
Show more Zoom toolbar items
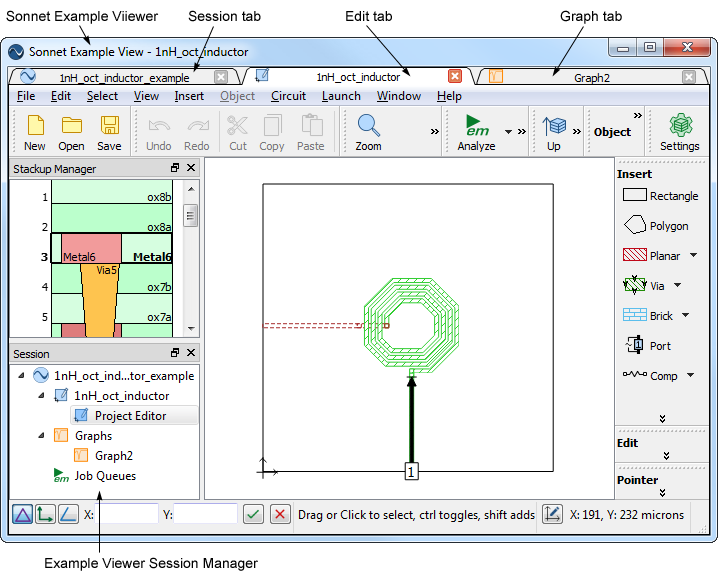435,132
